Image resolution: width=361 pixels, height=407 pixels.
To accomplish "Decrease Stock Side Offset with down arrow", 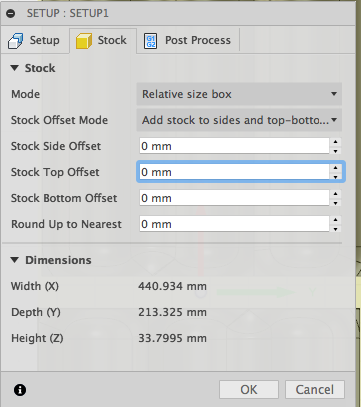I will click(x=335, y=151).
